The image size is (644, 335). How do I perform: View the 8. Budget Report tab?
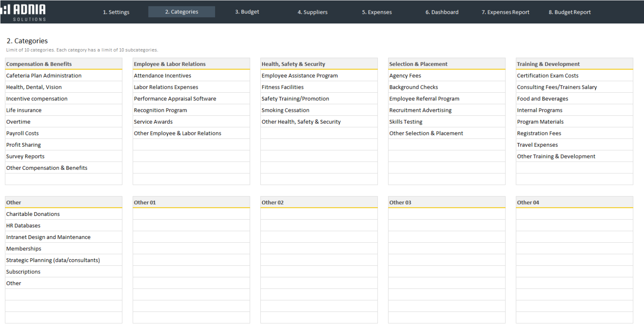(x=569, y=12)
